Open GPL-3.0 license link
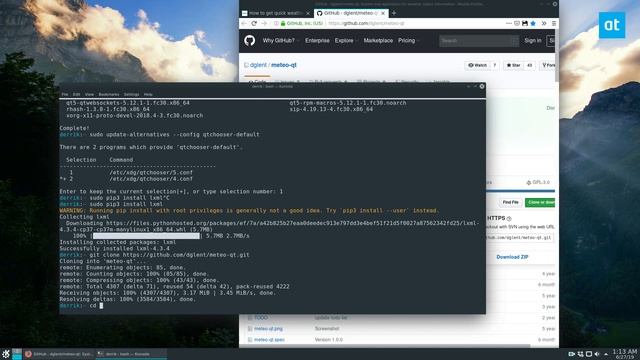Screen dimensions: 640x360 [x=538, y=182]
